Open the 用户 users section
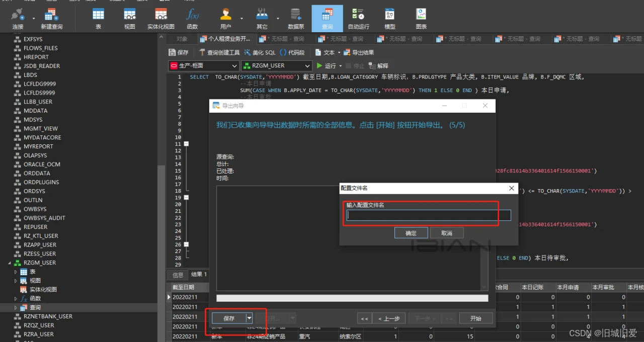The height and width of the screenshot is (342, 644). coord(225,19)
